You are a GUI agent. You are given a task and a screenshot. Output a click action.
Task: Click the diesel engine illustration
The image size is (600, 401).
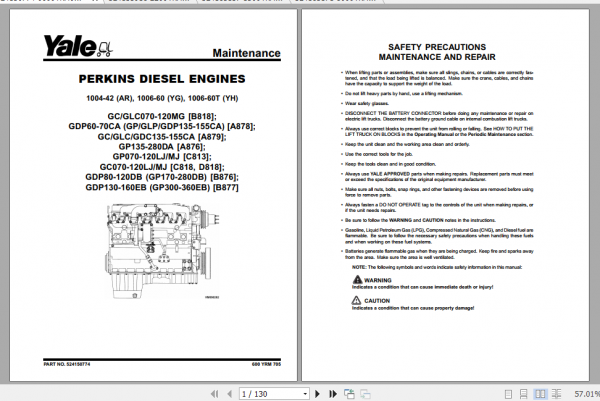(x=162, y=251)
